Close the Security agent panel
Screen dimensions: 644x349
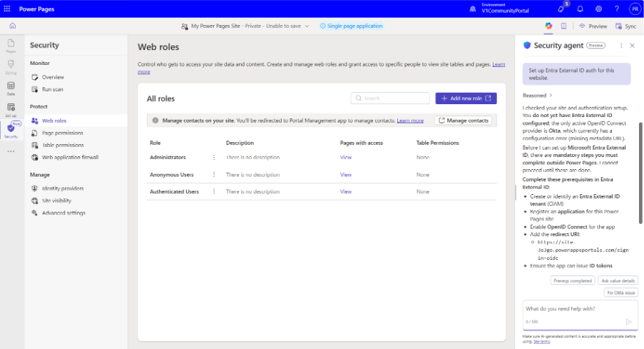click(632, 46)
